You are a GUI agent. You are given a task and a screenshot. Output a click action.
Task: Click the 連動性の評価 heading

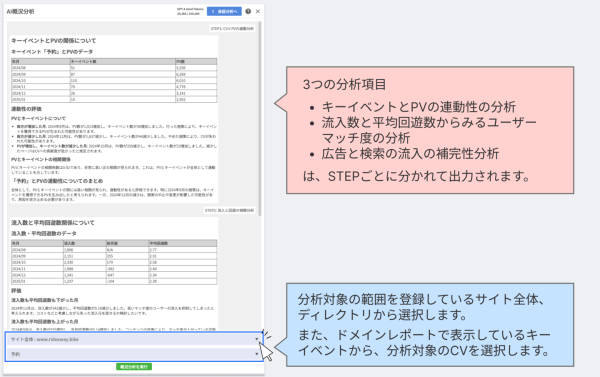pos(26,109)
